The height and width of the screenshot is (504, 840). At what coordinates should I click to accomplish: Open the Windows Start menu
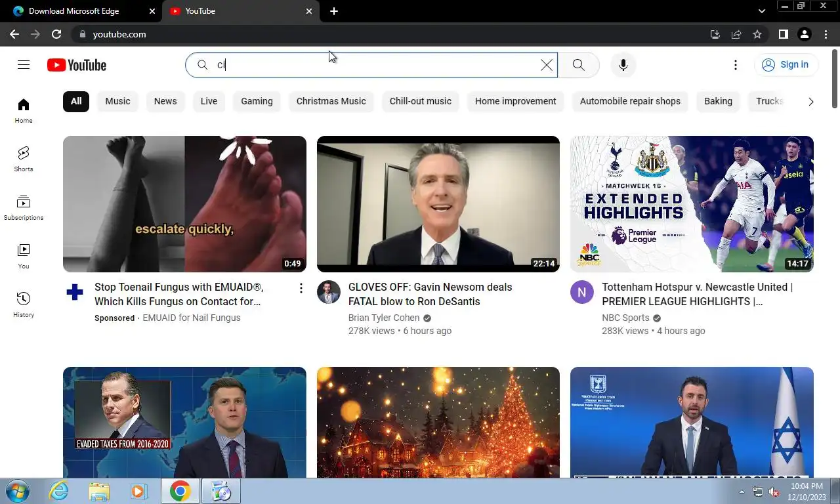(18, 491)
